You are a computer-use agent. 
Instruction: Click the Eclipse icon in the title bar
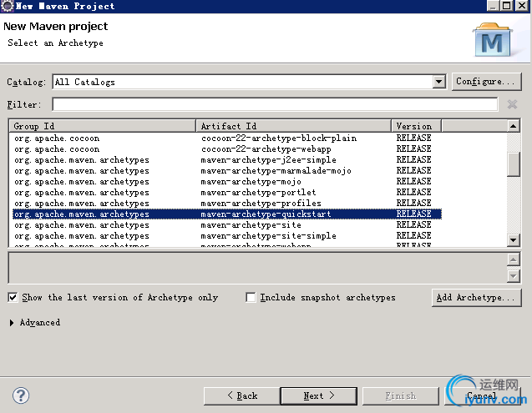[x=7, y=6]
